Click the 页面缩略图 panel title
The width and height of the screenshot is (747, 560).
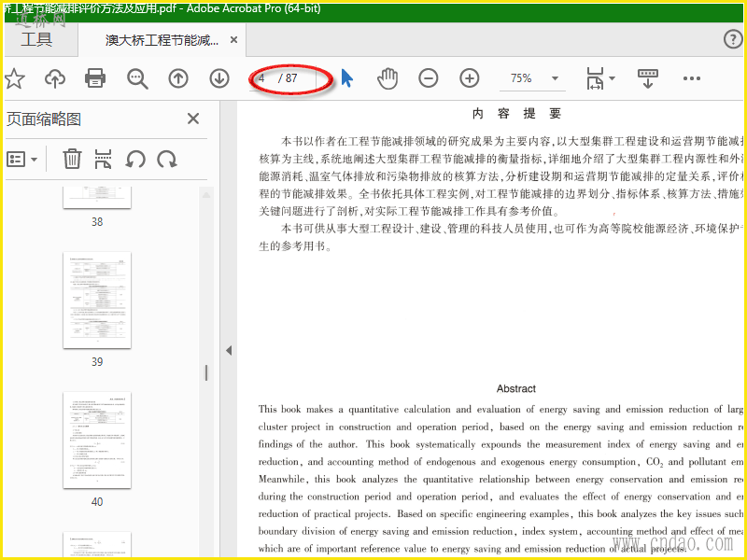pyautogui.click(x=44, y=119)
